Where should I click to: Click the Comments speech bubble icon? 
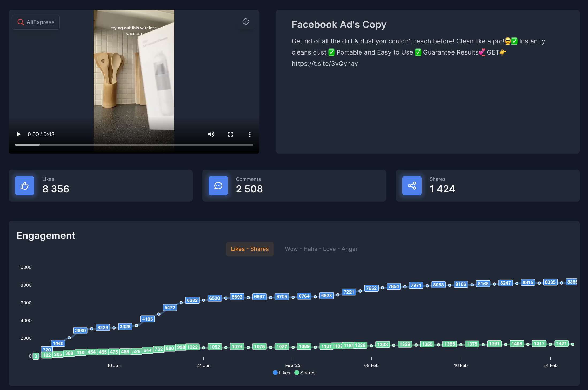click(x=218, y=186)
